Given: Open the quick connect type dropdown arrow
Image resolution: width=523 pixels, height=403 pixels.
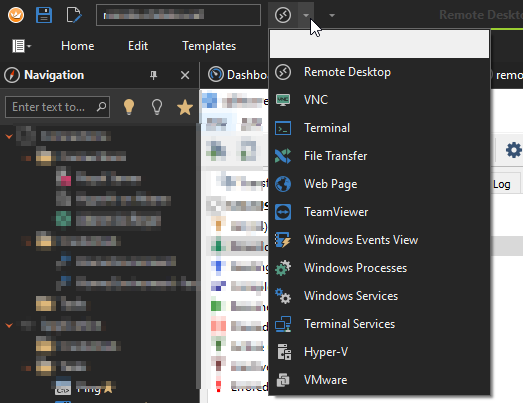Looking at the screenshot, I should point(306,15).
